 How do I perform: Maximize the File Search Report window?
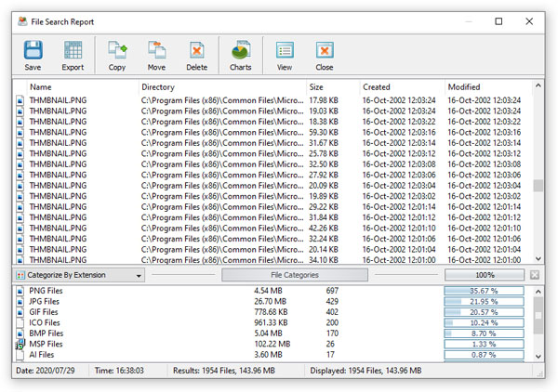pyautogui.click(x=498, y=21)
